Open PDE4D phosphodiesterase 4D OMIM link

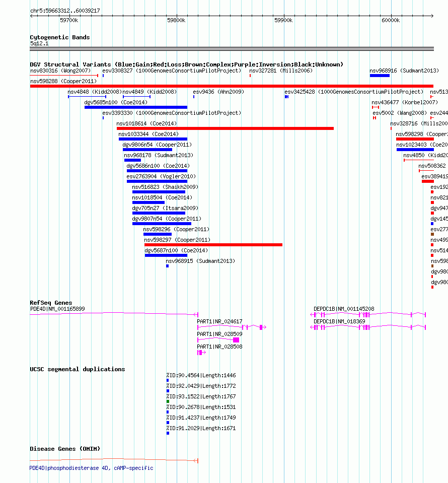tap(91, 468)
